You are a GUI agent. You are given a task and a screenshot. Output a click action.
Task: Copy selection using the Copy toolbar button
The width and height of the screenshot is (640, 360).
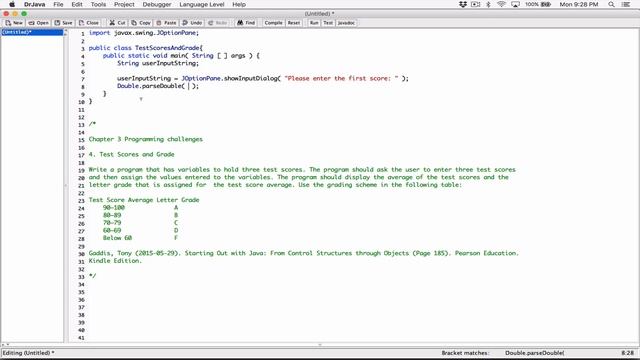click(141, 23)
